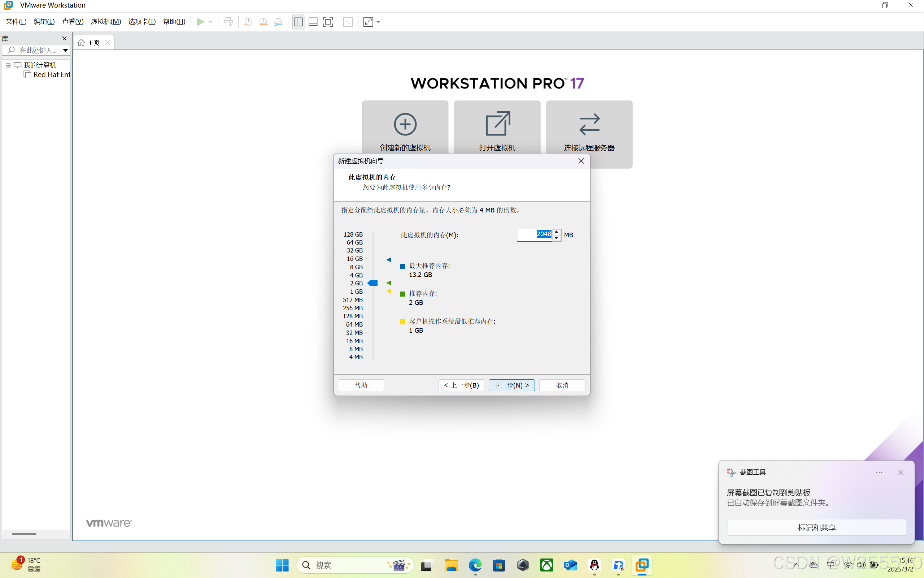Open the 帮助(H) menu
The image size is (924, 578).
coord(174,21)
